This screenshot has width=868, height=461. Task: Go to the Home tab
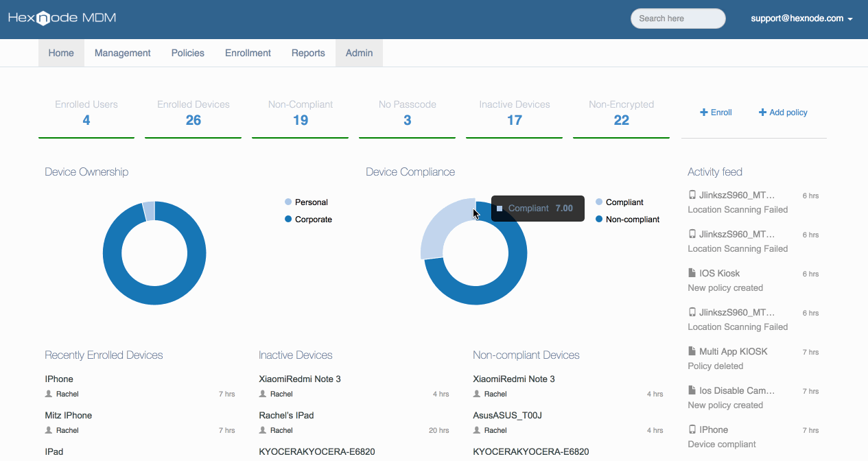(61, 53)
